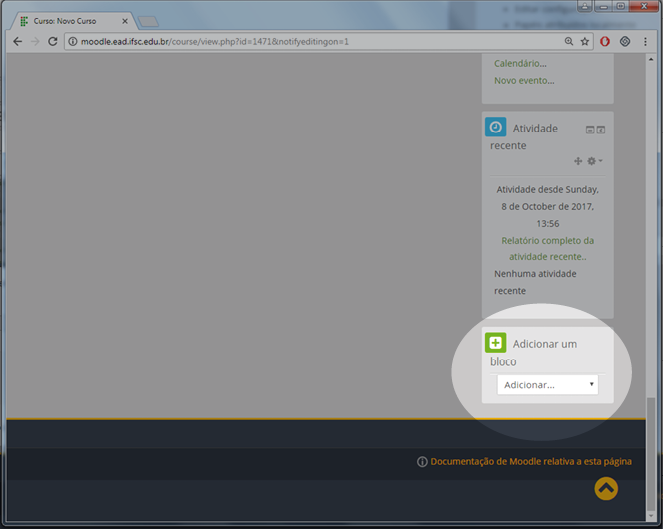The image size is (663, 529).
Task: Open a new browser tab
Action: click(x=148, y=20)
